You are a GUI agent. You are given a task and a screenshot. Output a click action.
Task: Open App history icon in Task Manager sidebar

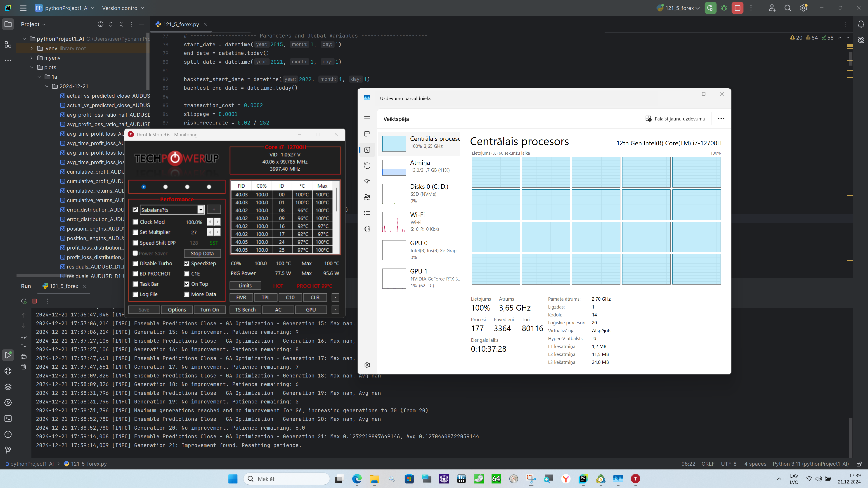(367, 166)
